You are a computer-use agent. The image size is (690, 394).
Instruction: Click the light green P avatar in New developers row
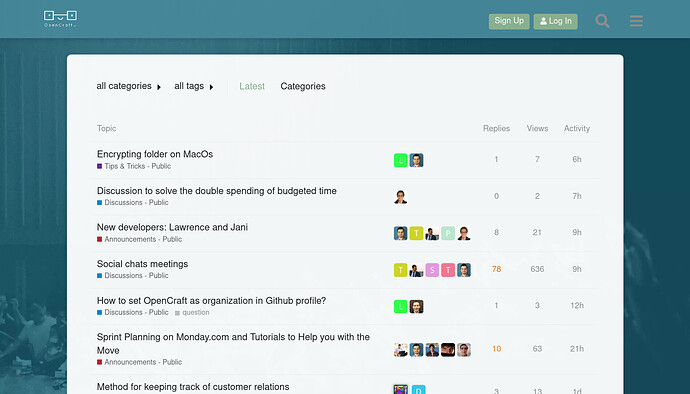448,233
